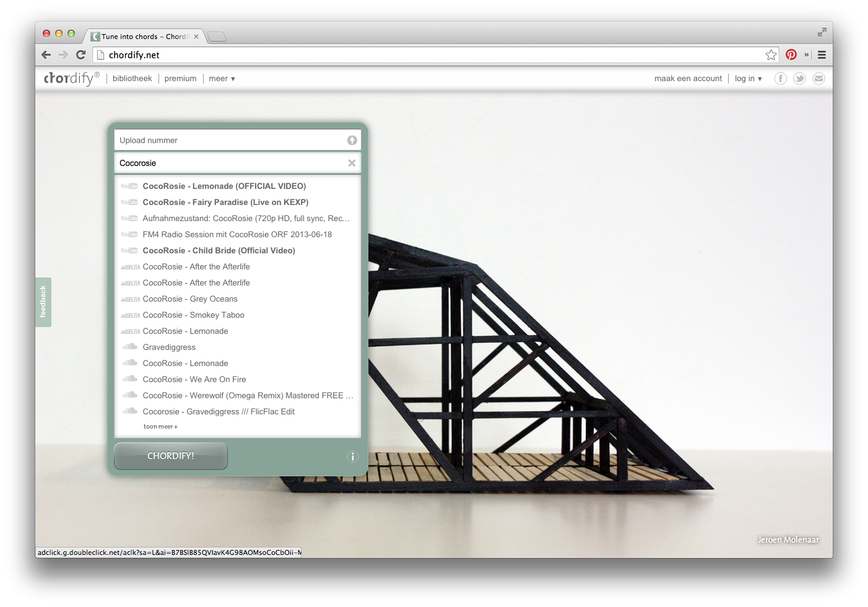Choose FM4 Radio Session mit CocoRosie result
868x607 pixels.
[237, 234]
